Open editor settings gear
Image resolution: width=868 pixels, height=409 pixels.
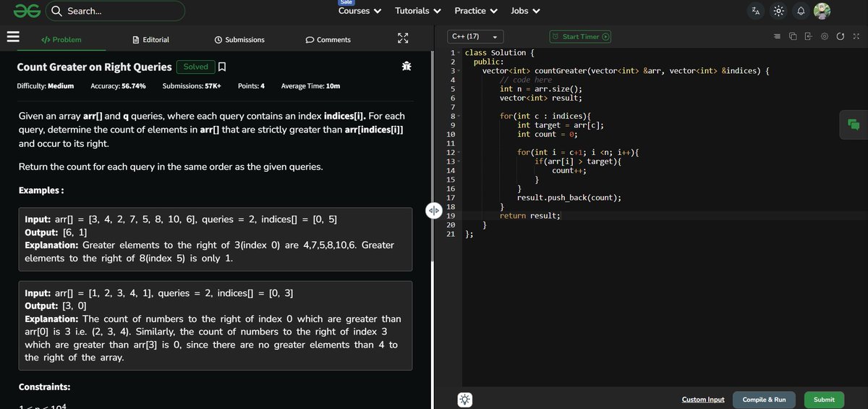coord(824,36)
